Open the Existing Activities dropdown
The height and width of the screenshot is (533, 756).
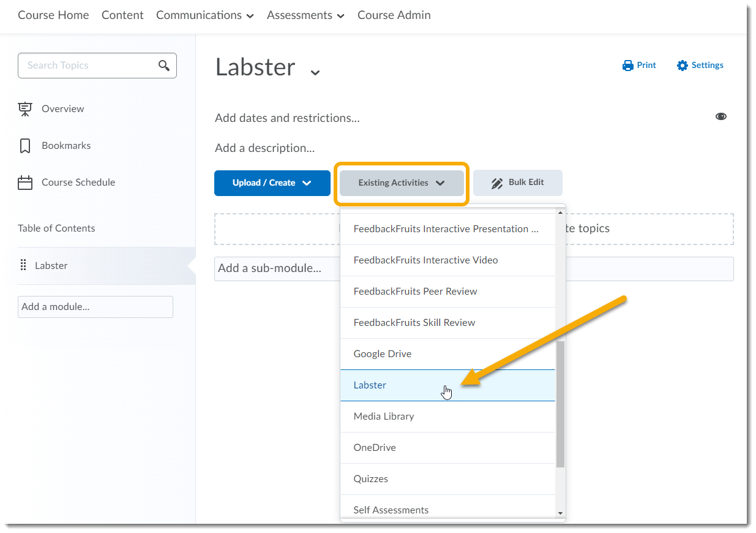click(401, 183)
